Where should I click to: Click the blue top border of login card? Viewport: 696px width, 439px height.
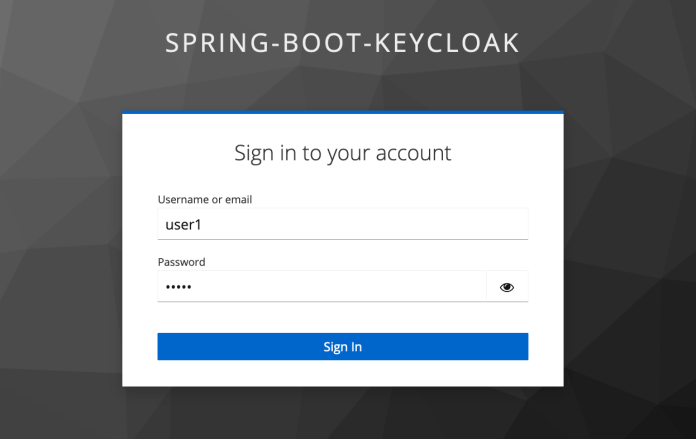click(x=342, y=112)
